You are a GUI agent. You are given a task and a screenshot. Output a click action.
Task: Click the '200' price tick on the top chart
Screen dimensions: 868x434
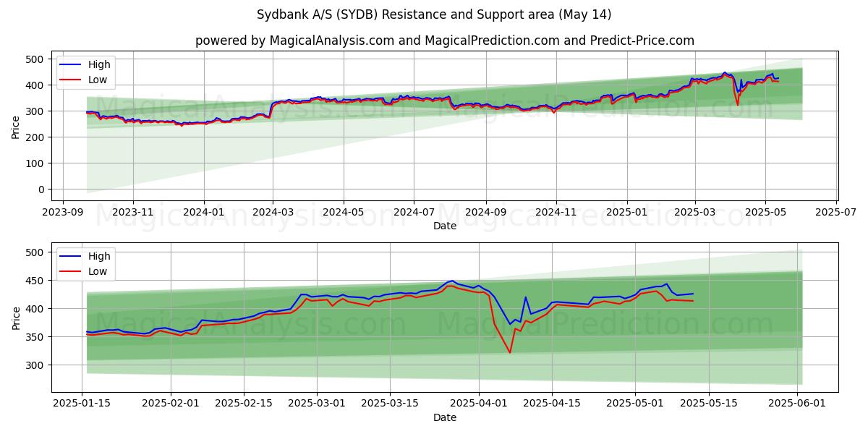click(36, 137)
